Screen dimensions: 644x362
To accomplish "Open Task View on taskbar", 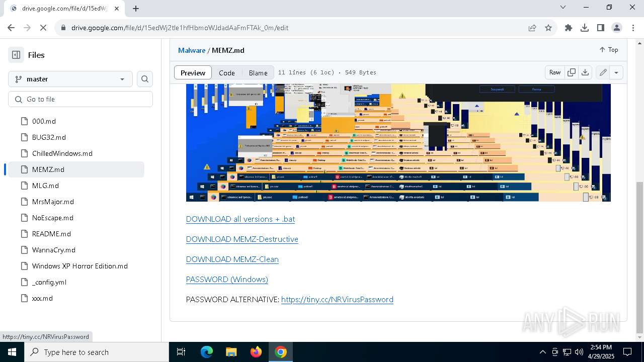I will pyautogui.click(x=181, y=352).
